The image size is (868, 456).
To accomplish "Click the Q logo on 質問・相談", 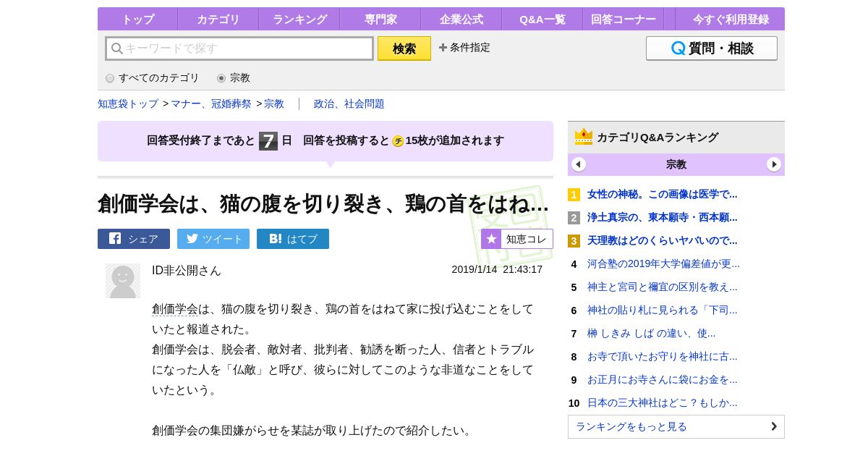I will click(x=678, y=48).
